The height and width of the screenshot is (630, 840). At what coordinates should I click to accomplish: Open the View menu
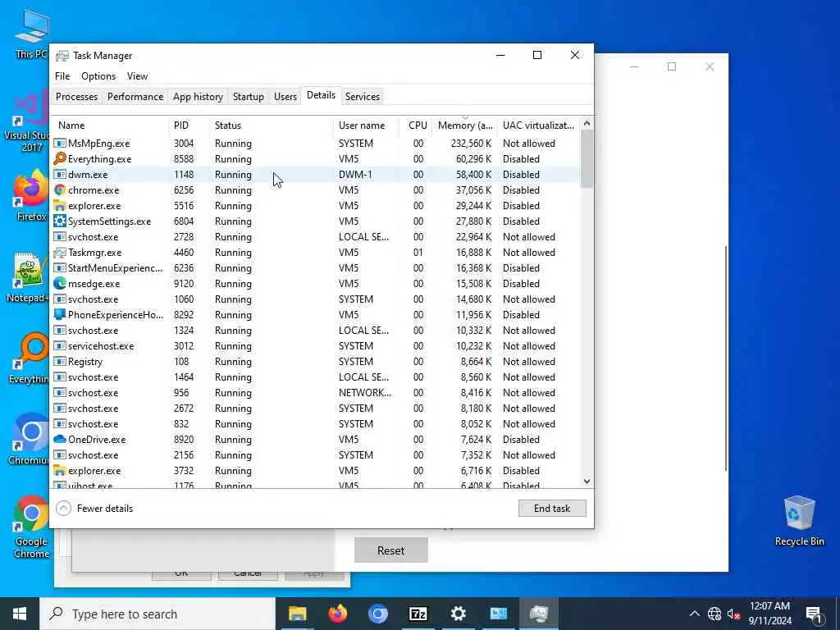(x=137, y=76)
